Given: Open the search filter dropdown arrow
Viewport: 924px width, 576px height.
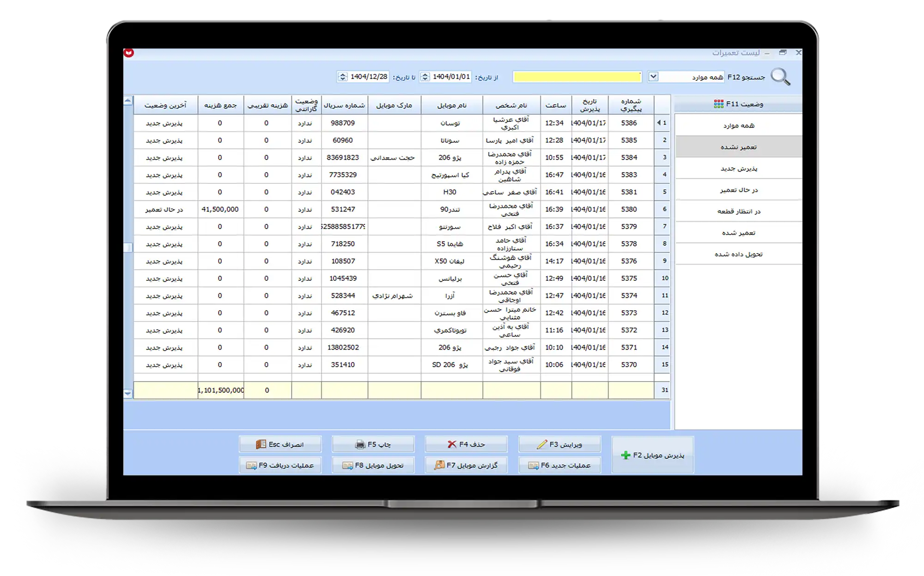Looking at the screenshot, I should 653,77.
